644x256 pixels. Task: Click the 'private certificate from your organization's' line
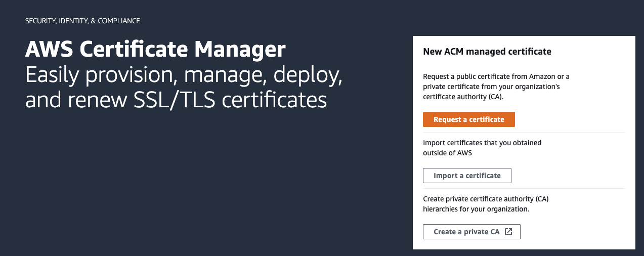(491, 87)
